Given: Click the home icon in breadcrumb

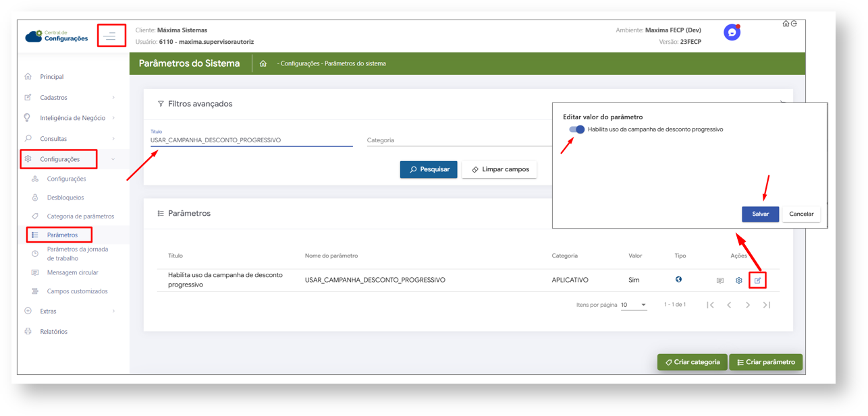Looking at the screenshot, I should [263, 64].
